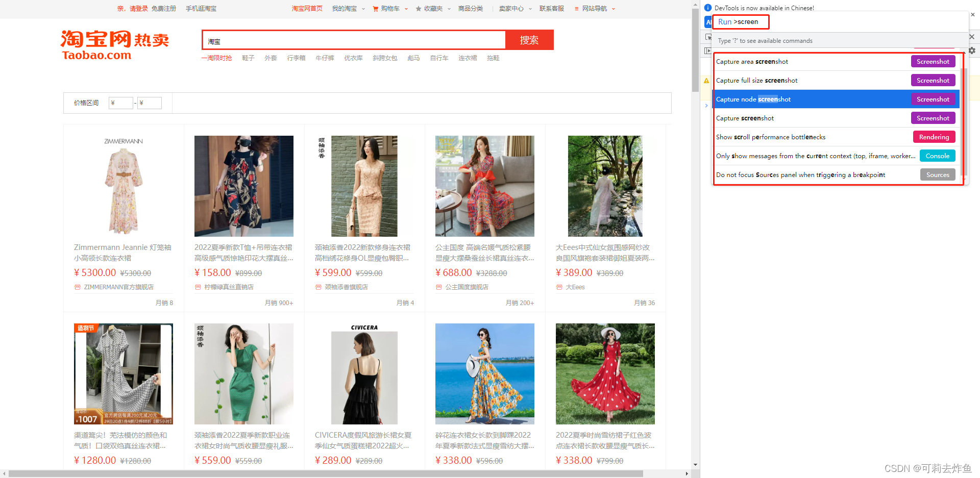Open the 手机逛淘宝 link
Screen dimensions: 980x478
(x=201, y=9)
